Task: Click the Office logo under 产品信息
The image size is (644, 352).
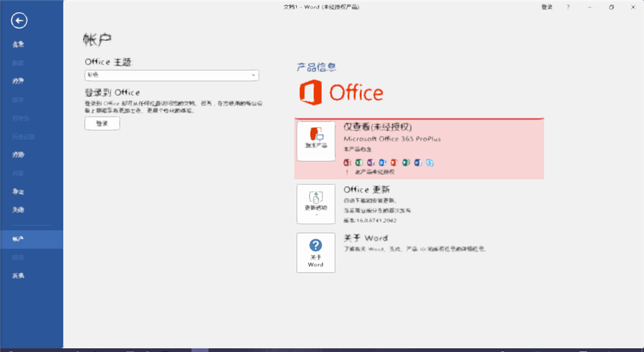Action: tap(341, 93)
